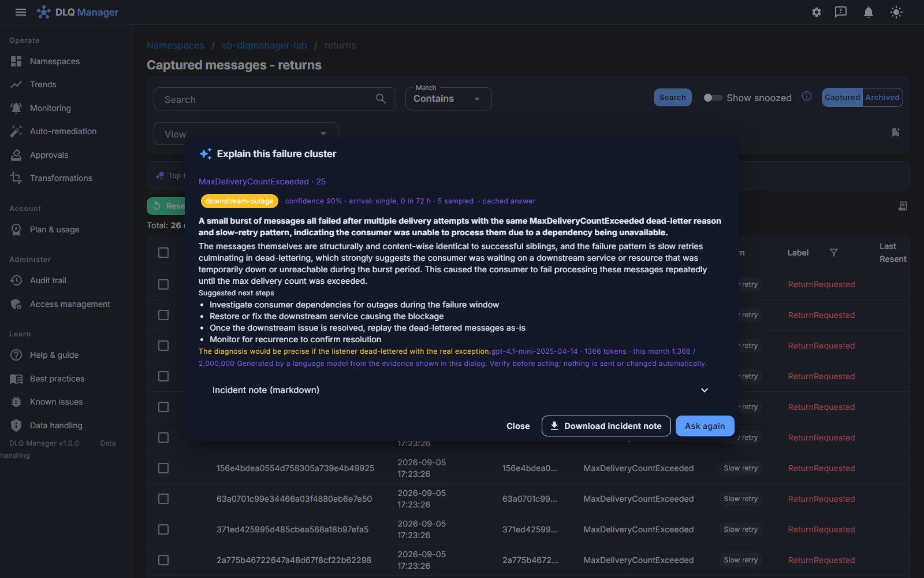Click Download incident note button

click(606, 426)
